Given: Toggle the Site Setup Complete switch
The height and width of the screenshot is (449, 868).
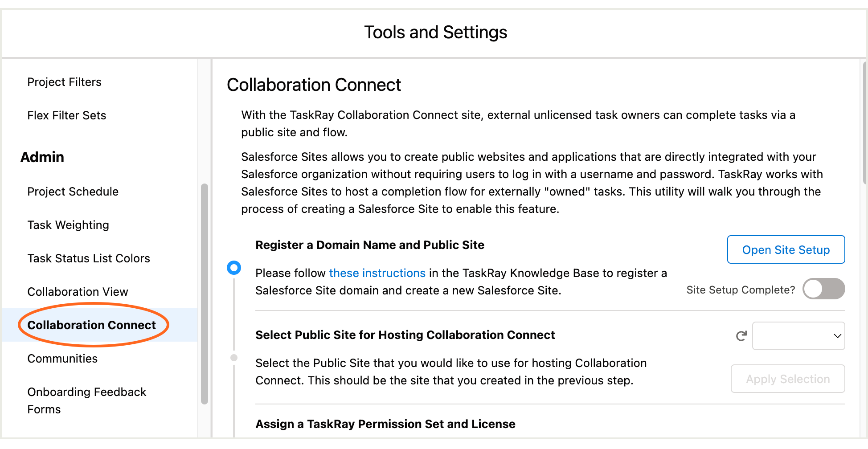Looking at the screenshot, I should click(x=823, y=289).
